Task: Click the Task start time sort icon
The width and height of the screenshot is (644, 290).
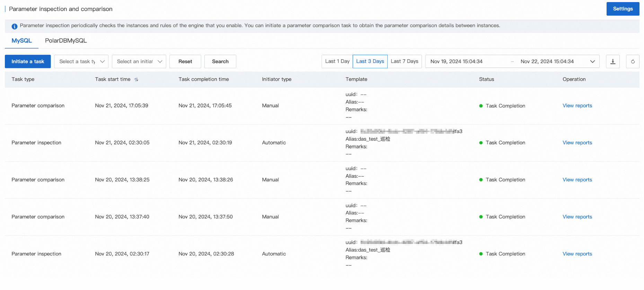Action: [x=136, y=79]
